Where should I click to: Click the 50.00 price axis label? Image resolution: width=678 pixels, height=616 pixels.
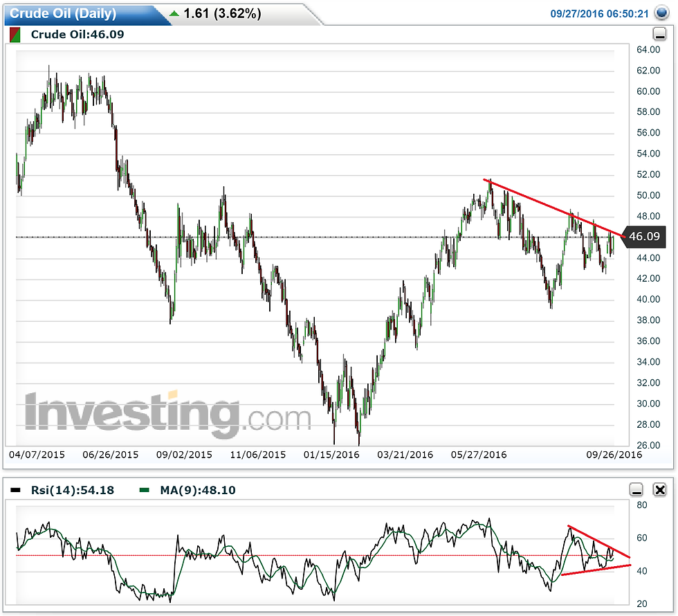[648, 195]
